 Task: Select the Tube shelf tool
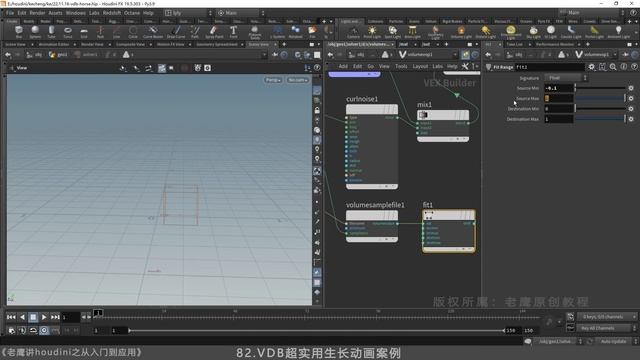pyautogui.click(x=51, y=32)
